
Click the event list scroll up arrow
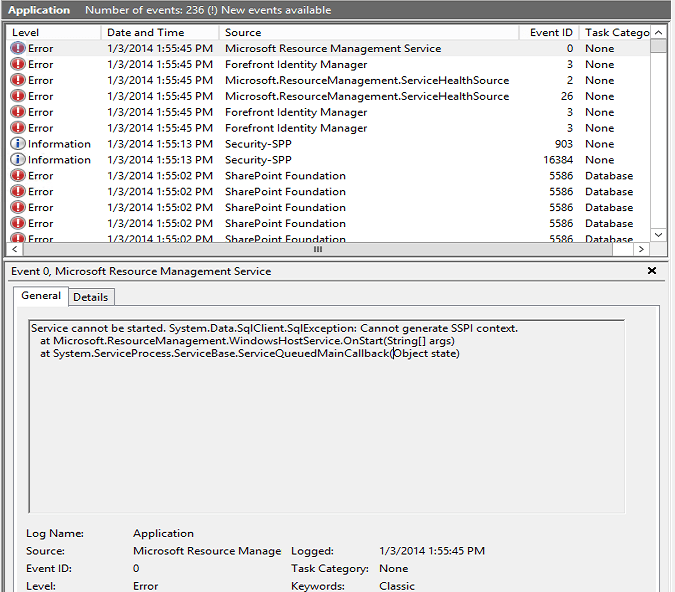[658, 32]
